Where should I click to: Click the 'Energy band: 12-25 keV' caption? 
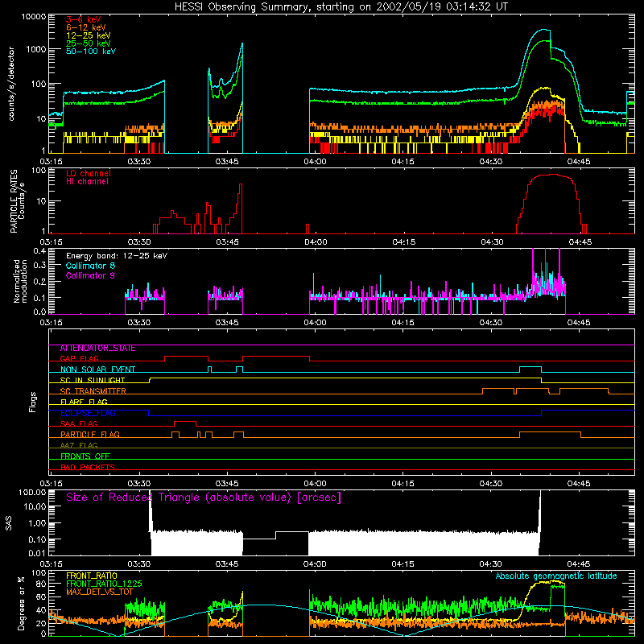pos(117,256)
